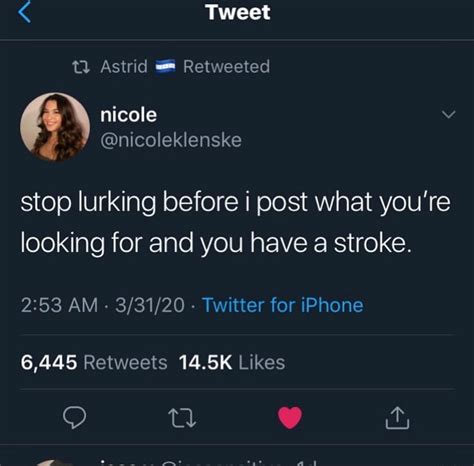Viewport: 474px width, 466px height.
Task: Unlike the tweet via the red heart
Action: (x=290, y=417)
